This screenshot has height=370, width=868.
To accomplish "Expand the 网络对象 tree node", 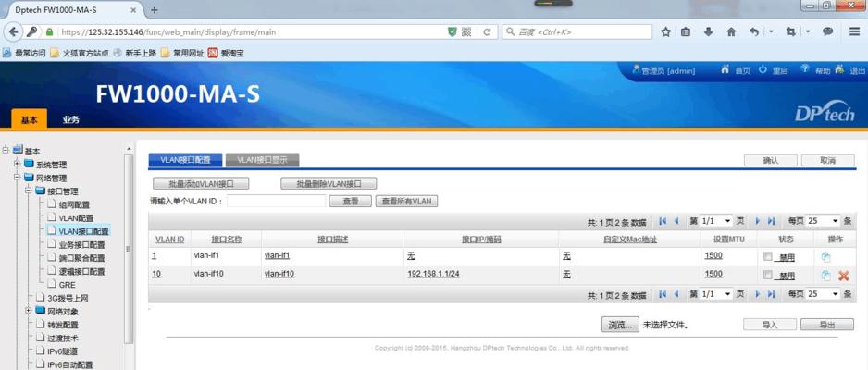I will click(28, 310).
